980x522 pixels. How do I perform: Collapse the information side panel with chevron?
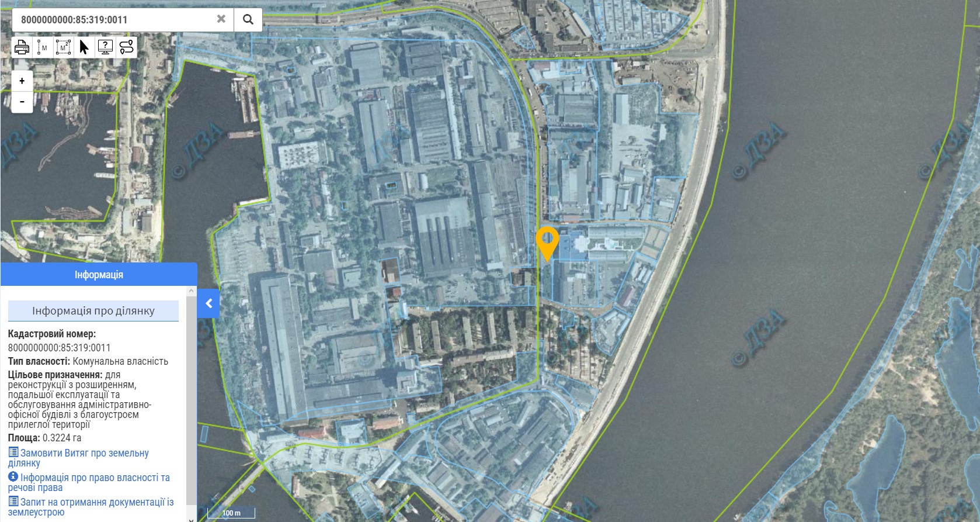pos(208,303)
